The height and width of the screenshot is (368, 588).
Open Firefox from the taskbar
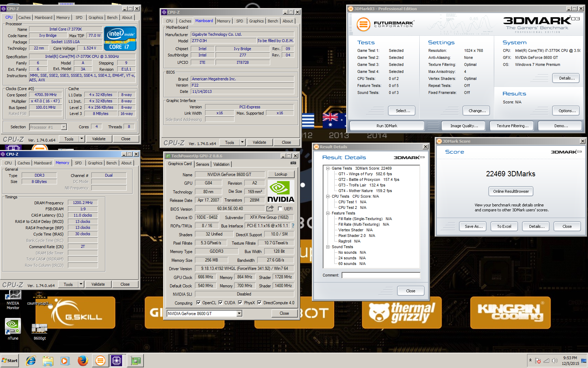pos(83,361)
